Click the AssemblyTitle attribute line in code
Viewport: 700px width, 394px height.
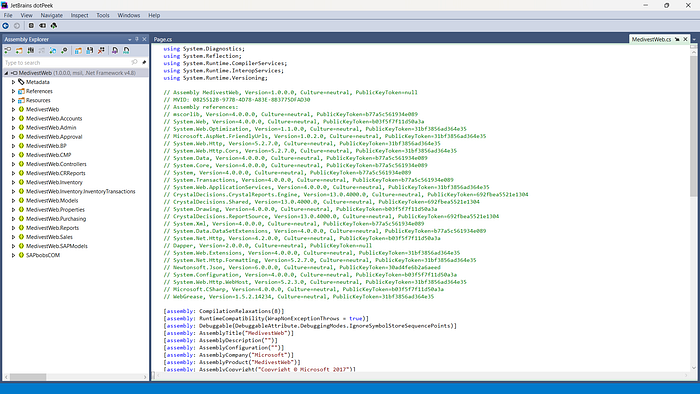coord(229,333)
